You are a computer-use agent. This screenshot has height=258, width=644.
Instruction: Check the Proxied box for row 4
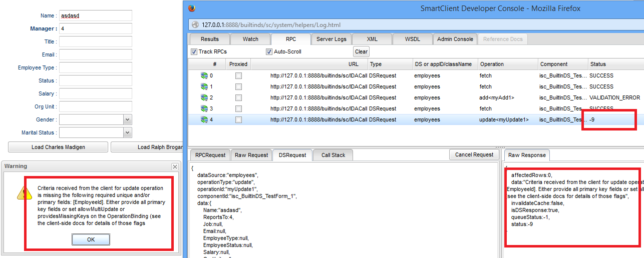pyautogui.click(x=238, y=119)
